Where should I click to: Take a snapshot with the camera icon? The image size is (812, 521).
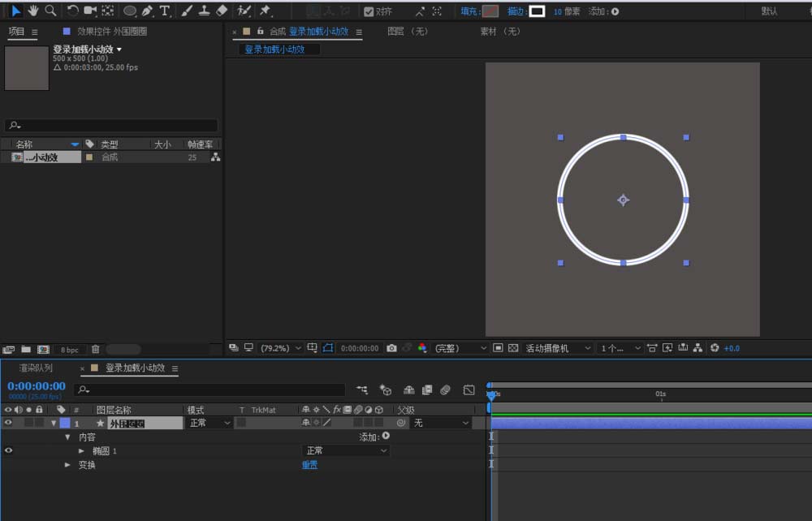pyautogui.click(x=391, y=348)
